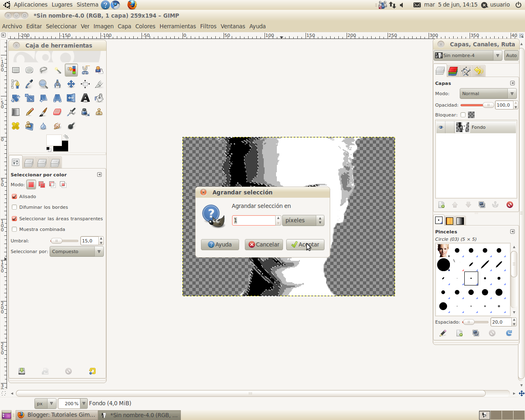
Task: Switch to the Channels tab
Action: point(453,71)
